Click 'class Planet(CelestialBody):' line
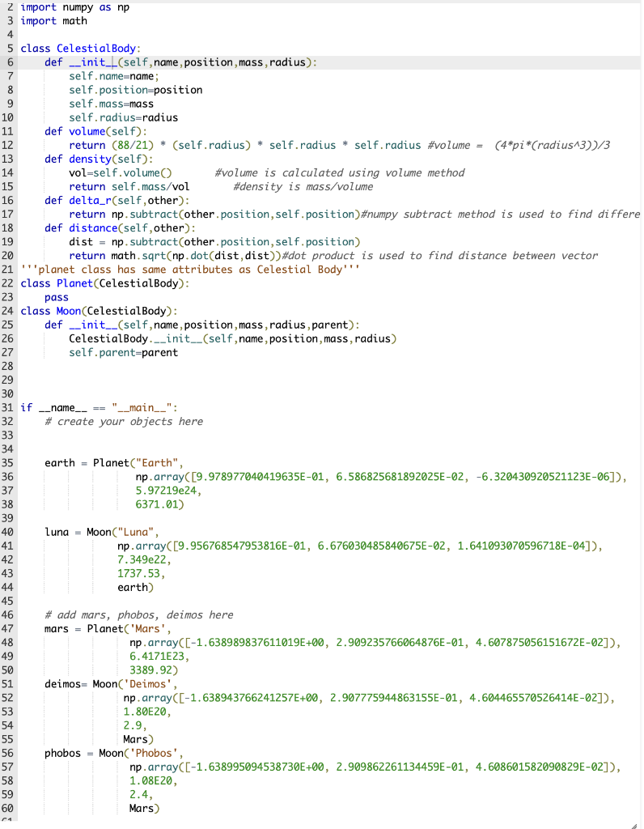The height and width of the screenshot is (829, 644). pyautogui.click(x=104, y=283)
